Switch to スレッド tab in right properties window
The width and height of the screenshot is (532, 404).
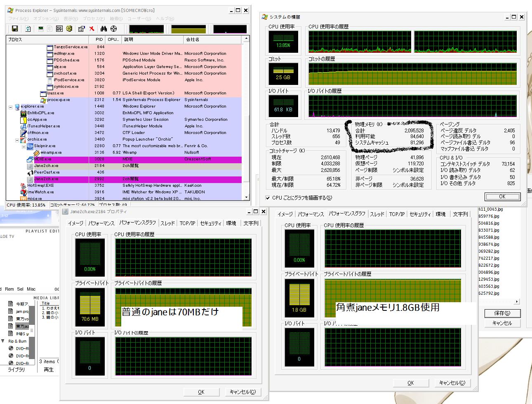377,214
